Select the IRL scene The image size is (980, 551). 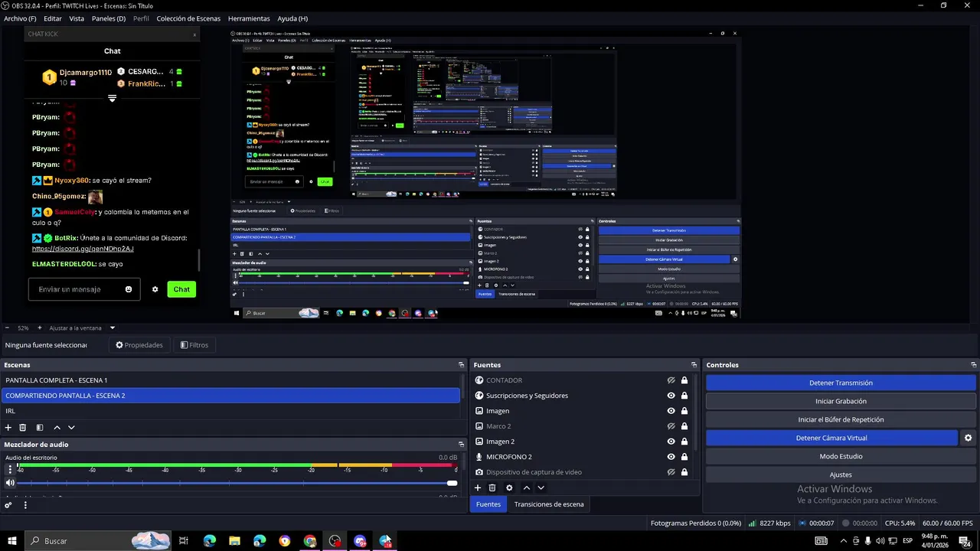pos(230,411)
